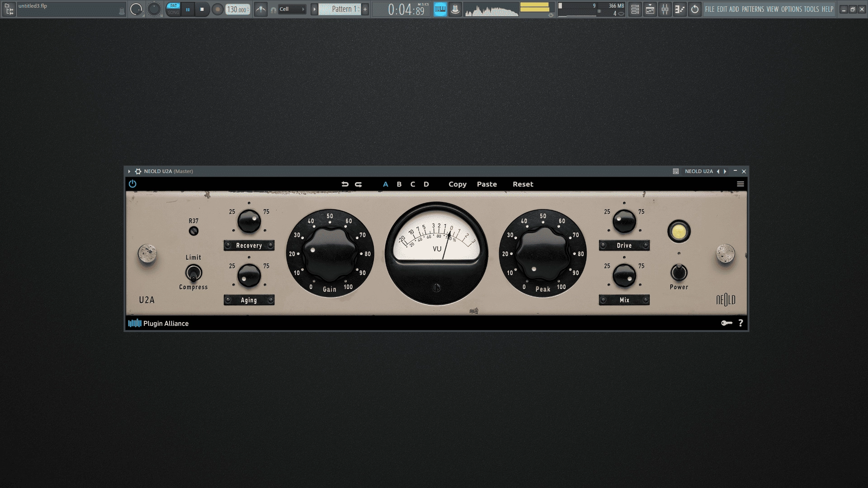Open the VIEW menu
Screen dimensions: 868x488
pos(773,9)
